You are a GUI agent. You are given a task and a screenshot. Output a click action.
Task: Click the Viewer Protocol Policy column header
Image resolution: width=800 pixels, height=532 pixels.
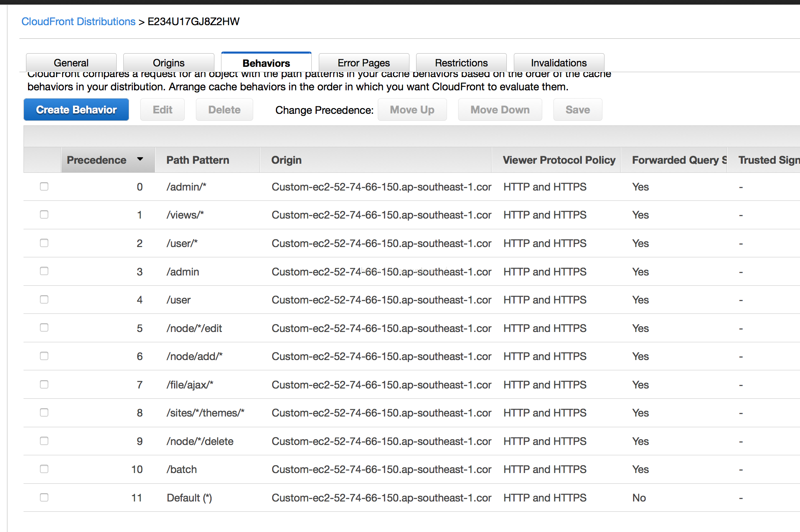[556, 160]
